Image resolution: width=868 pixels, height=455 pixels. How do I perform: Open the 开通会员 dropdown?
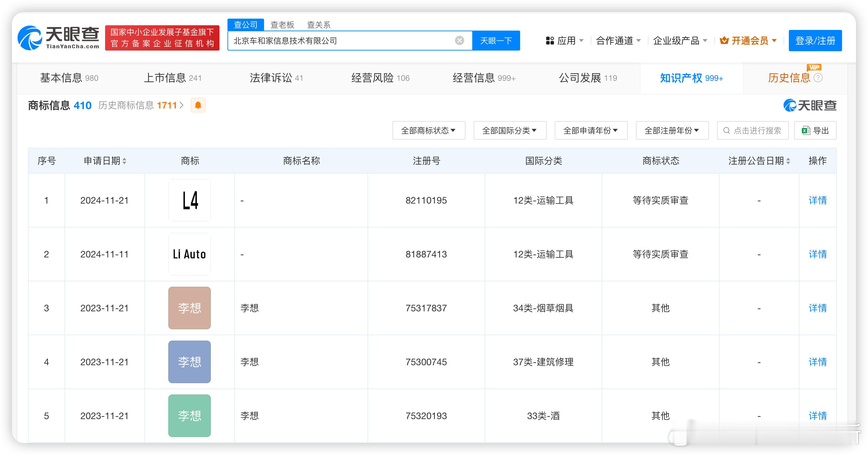(x=748, y=41)
